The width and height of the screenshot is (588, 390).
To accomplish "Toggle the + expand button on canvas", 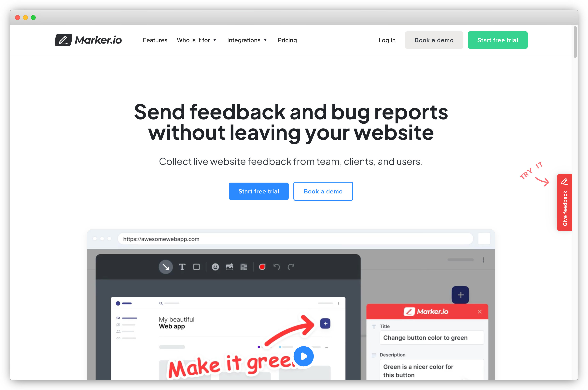I will pyautogui.click(x=460, y=295).
